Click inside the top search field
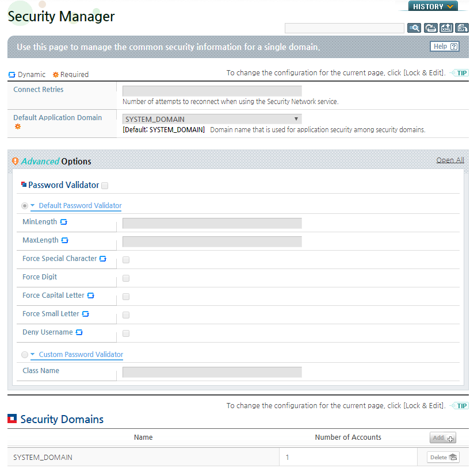The width and height of the screenshot is (470, 476). [344, 28]
